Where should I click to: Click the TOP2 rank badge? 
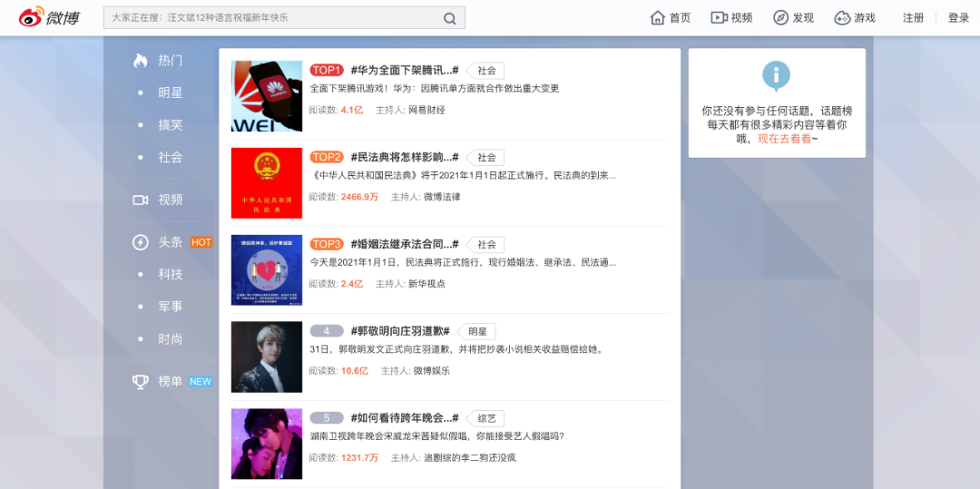tap(327, 157)
